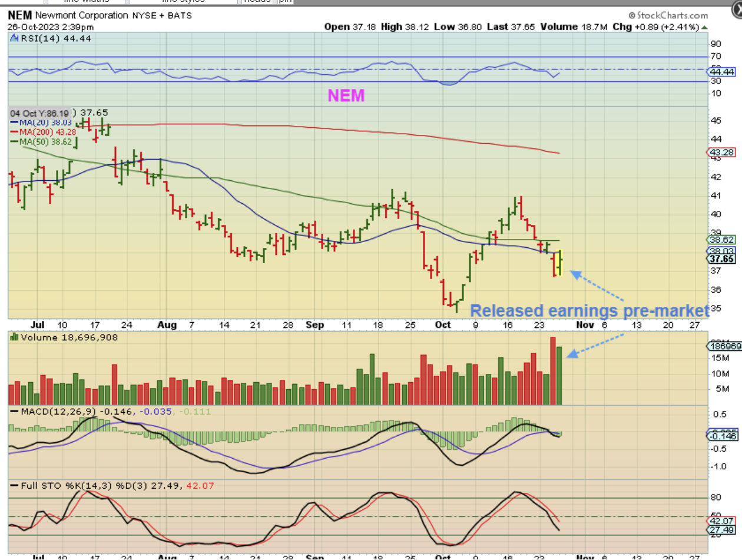Click the green up-triangle after the Chg value
The width and height of the screenshot is (742, 560).
pos(703,27)
